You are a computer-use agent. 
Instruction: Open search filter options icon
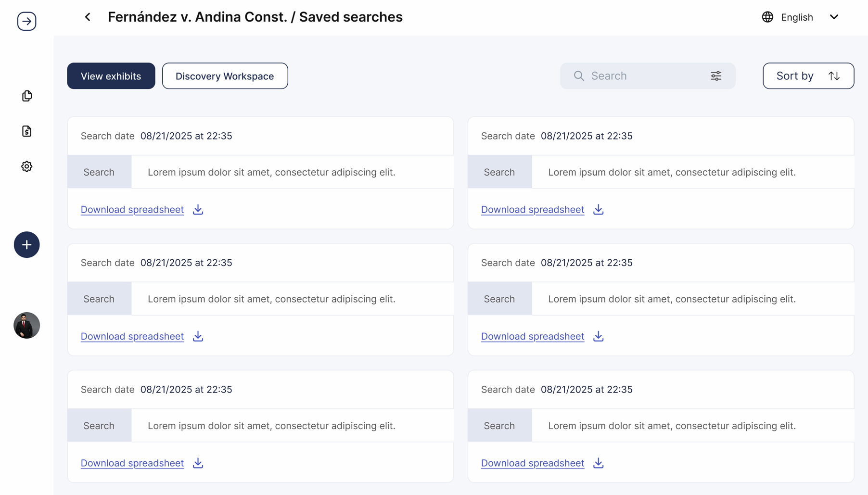[x=716, y=76]
